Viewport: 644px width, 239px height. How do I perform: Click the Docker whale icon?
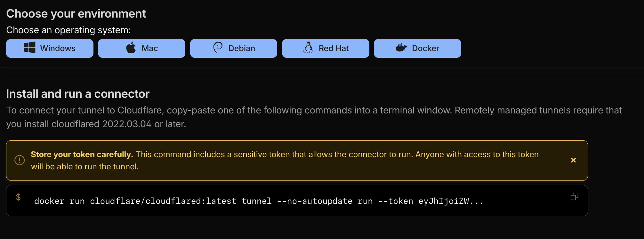(x=401, y=48)
